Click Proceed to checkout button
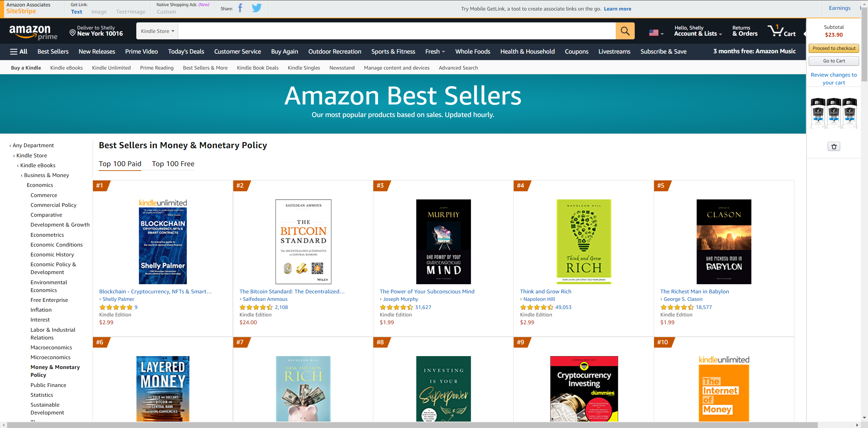The height and width of the screenshot is (428, 868). tap(834, 48)
